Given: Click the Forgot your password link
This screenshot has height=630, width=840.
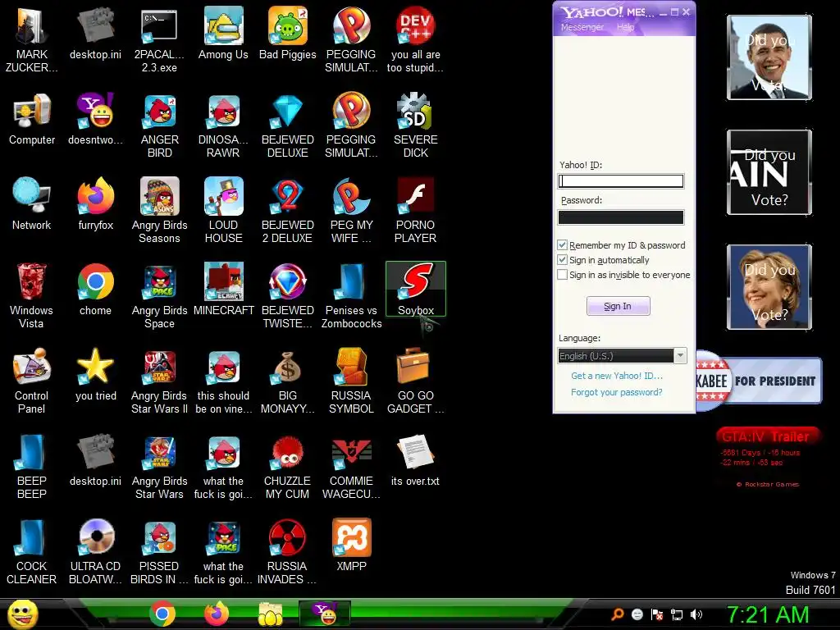Looking at the screenshot, I should click(x=617, y=392).
